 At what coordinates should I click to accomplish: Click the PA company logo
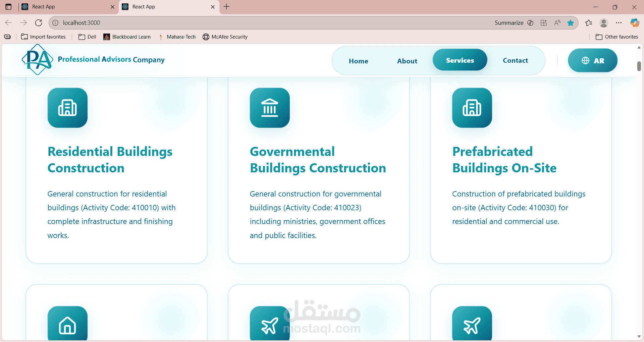[38, 60]
